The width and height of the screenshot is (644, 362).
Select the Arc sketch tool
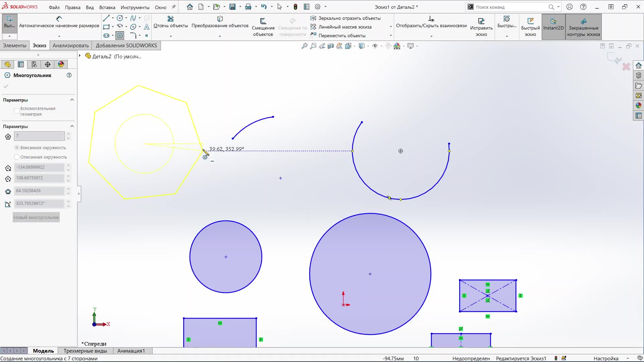click(120, 27)
